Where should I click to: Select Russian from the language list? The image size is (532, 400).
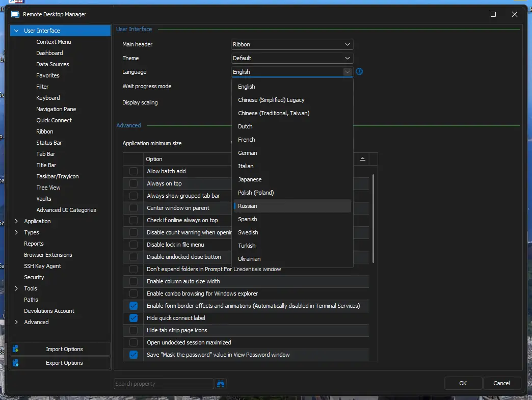pyautogui.click(x=292, y=206)
